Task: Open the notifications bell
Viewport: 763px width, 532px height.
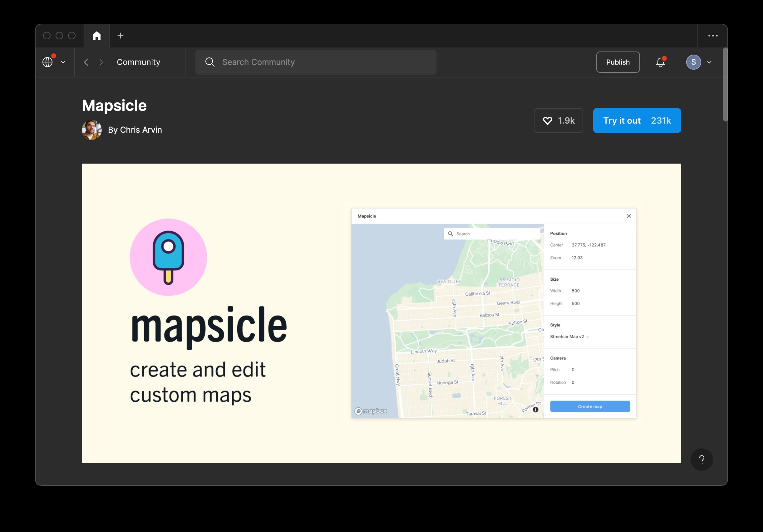Action: [660, 62]
